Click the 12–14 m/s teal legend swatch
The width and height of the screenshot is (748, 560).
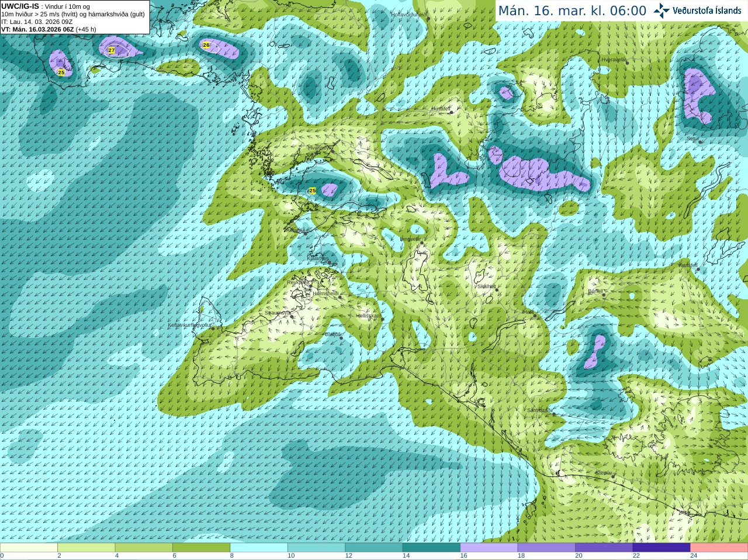pyautogui.click(x=374, y=548)
